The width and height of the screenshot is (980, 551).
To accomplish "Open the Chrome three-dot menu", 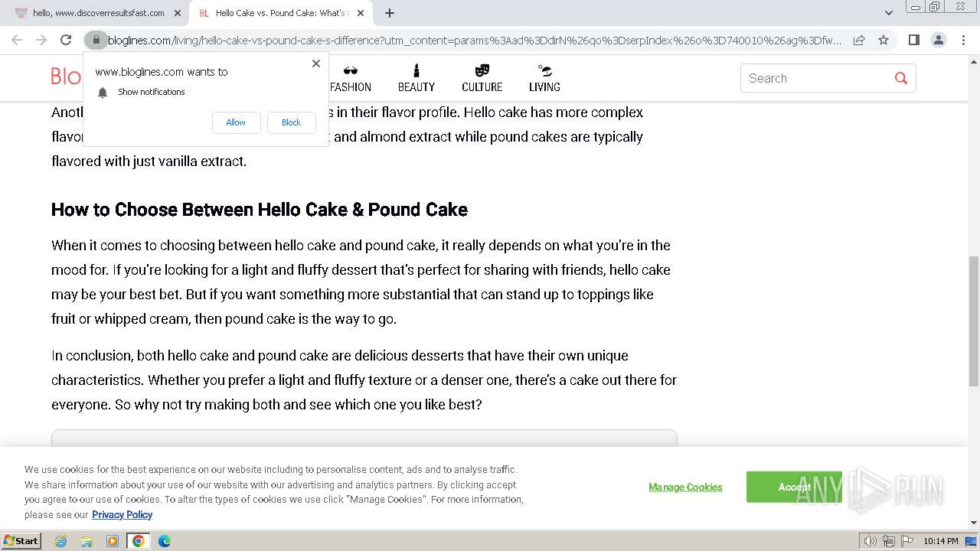I will pyautogui.click(x=962, y=40).
